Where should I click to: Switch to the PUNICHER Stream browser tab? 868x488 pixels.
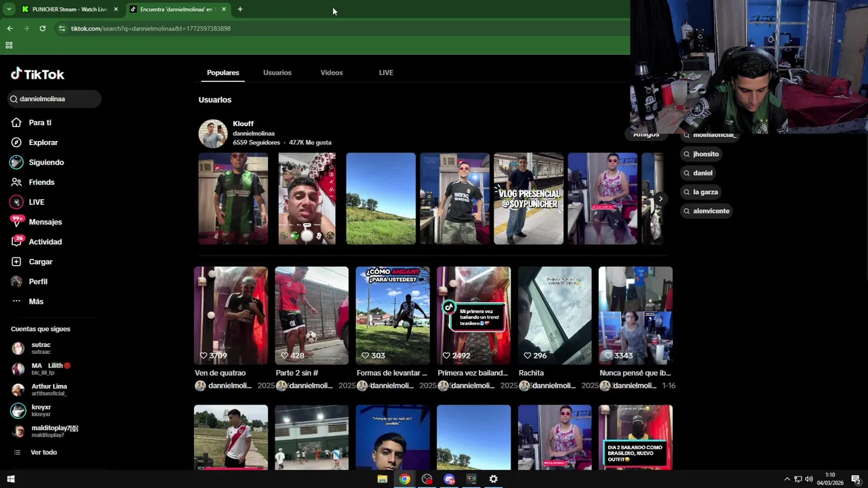tap(69, 9)
